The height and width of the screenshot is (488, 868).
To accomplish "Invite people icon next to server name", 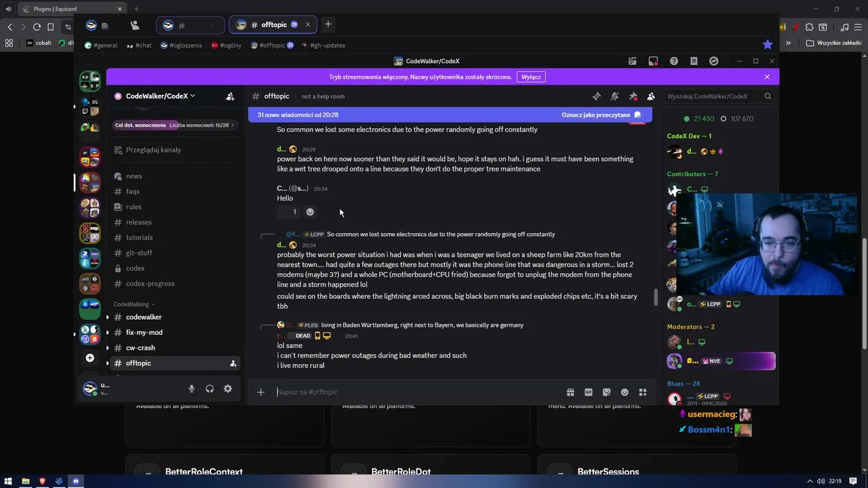I will 230,96.
